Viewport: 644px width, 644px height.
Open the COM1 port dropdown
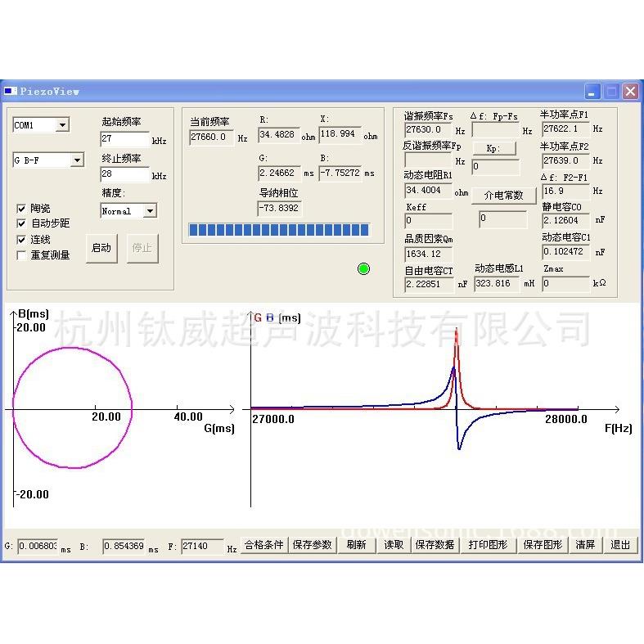62,125
